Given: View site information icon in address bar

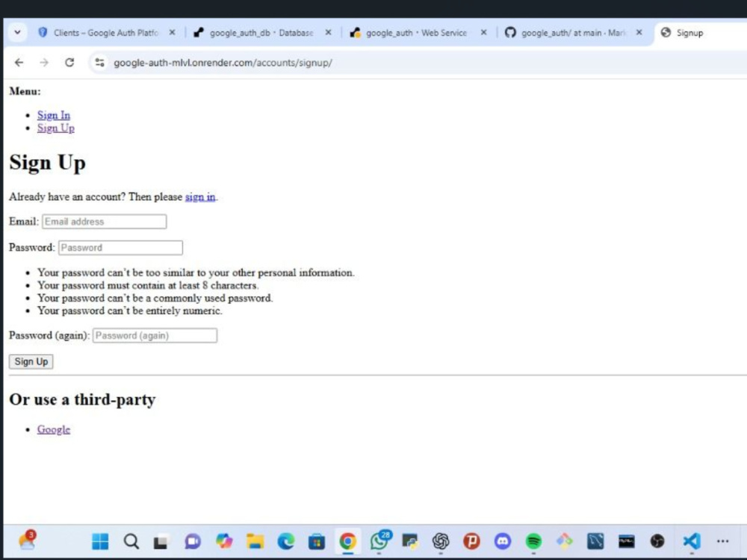Looking at the screenshot, I should 99,63.
